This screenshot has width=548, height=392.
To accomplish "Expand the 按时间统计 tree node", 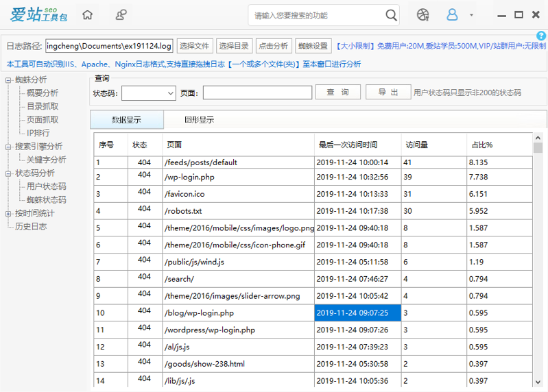I will tap(8, 214).
